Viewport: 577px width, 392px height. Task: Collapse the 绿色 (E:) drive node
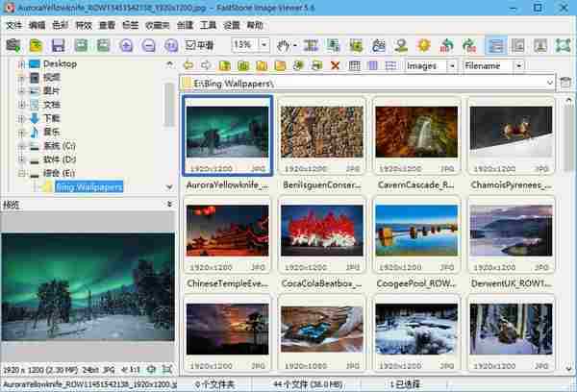[22, 173]
